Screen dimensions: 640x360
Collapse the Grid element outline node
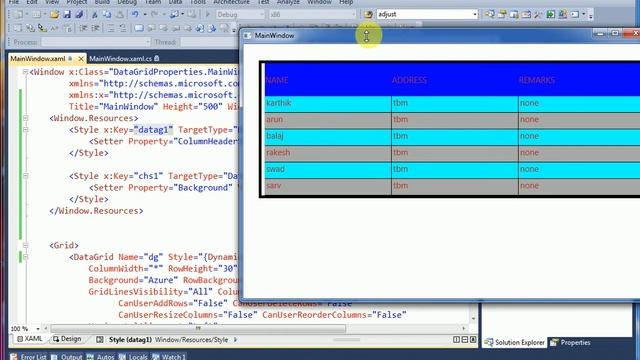pos(25,245)
